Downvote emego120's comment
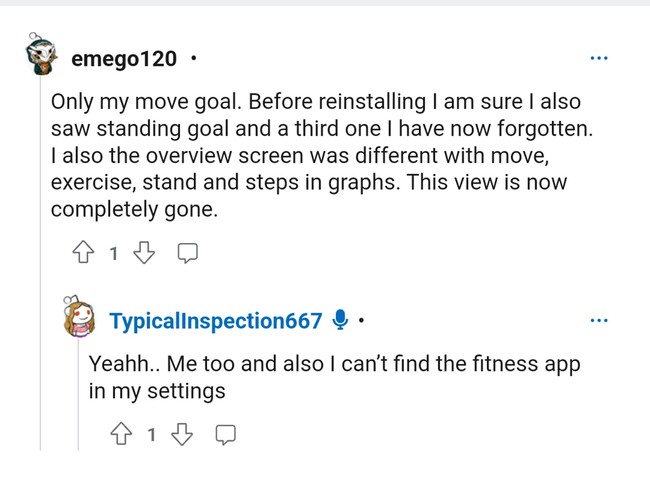Viewport: 650px width, 488px height. coord(145,254)
